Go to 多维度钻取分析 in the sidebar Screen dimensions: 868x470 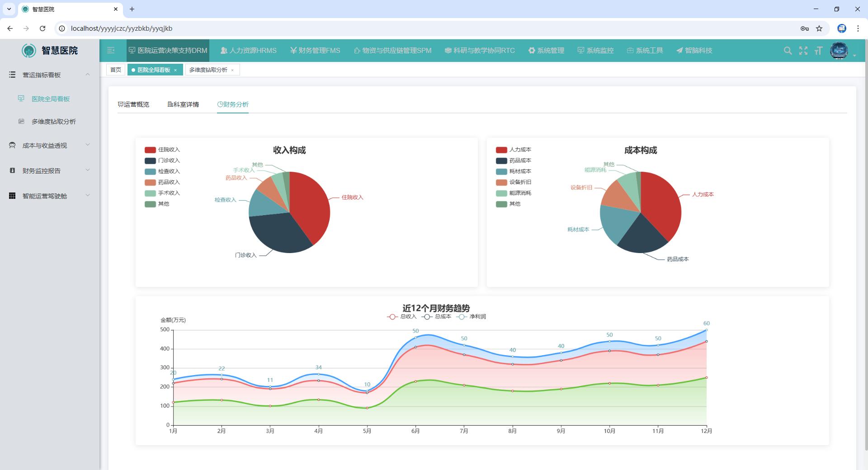(x=53, y=122)
